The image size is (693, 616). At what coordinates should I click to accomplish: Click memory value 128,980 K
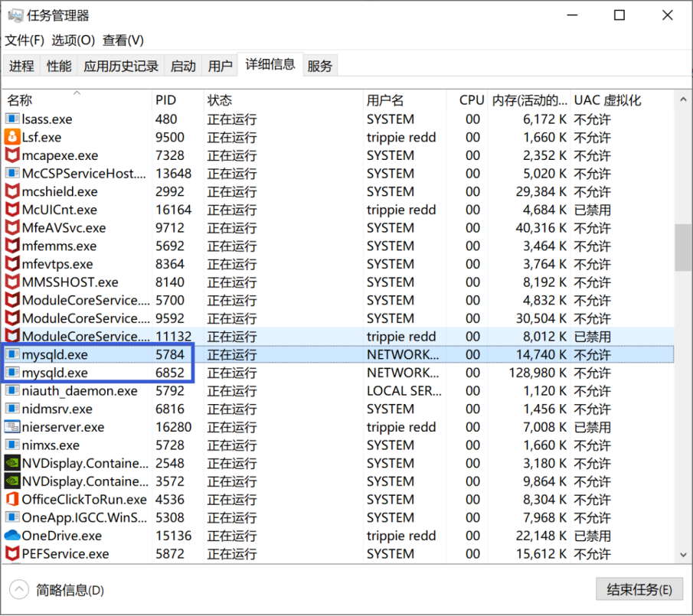pyautogui.click(x=538, y=373)
